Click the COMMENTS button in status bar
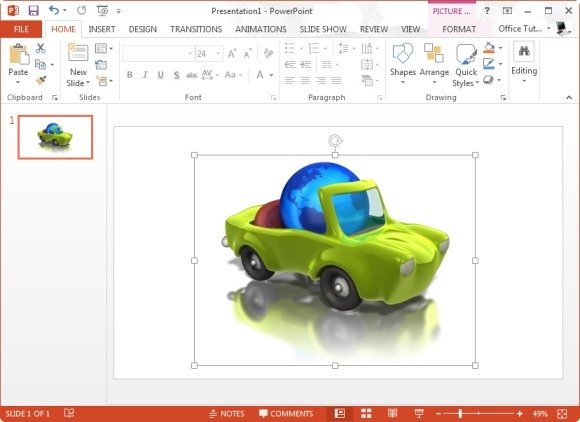The width and height of the screenshot is (580, 422). click(286, 413)
